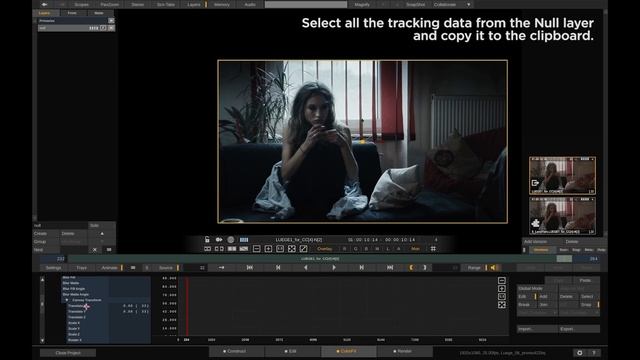
Task: Toggle the Animate button
Action: (109, 268)
